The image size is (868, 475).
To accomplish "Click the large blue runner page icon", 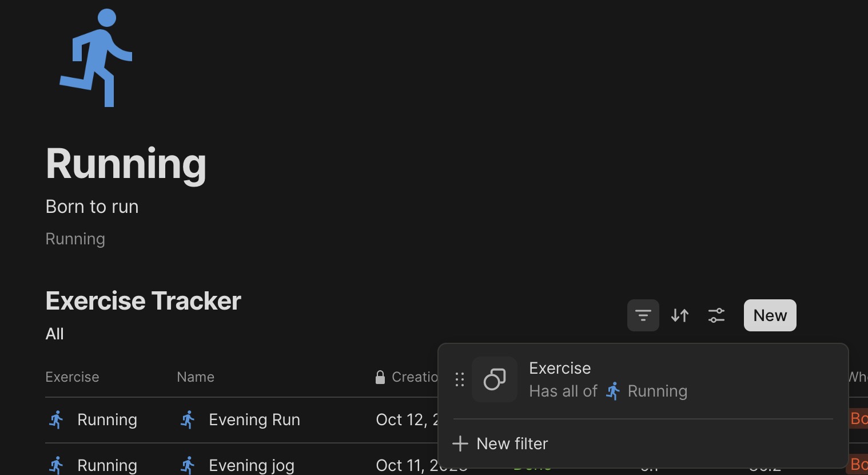I will (96, 58).
